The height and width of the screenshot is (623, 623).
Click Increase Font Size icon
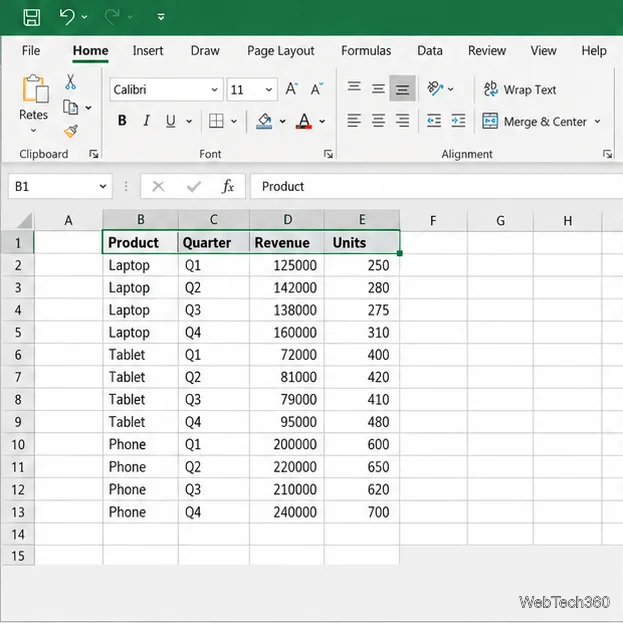pos(291,89)
